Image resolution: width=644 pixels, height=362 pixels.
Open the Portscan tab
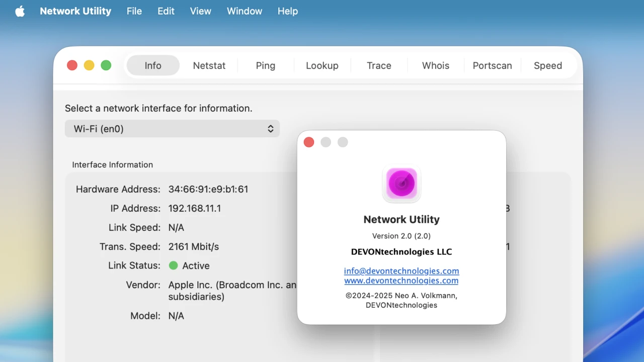[492, 65]
